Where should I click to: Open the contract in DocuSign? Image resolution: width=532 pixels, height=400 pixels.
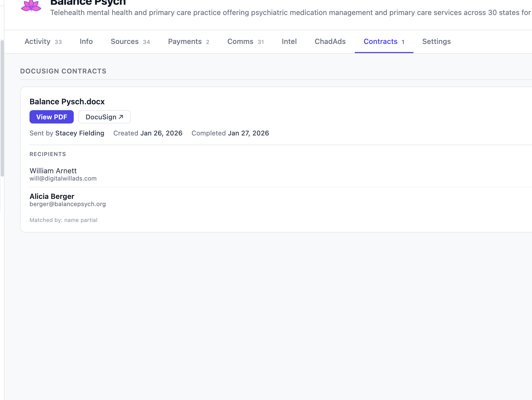coord(104,117)
